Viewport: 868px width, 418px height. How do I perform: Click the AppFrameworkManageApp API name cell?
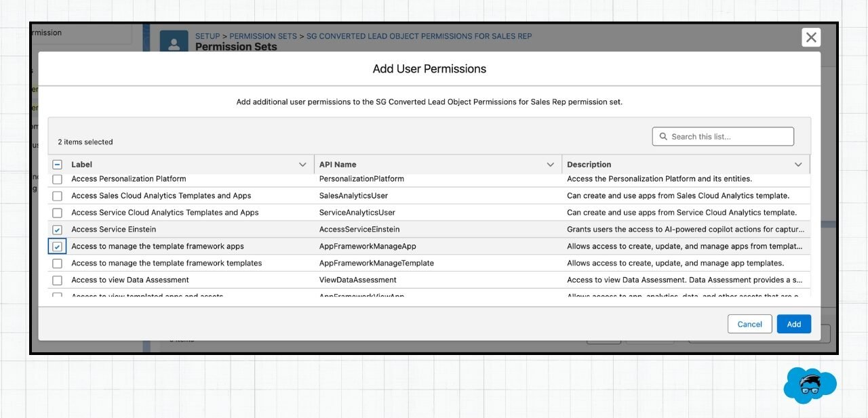[x=368, y=247]
